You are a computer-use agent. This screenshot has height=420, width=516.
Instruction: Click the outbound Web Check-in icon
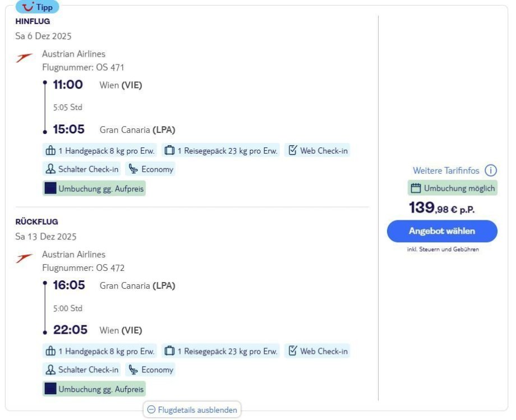tap(292, 150)
